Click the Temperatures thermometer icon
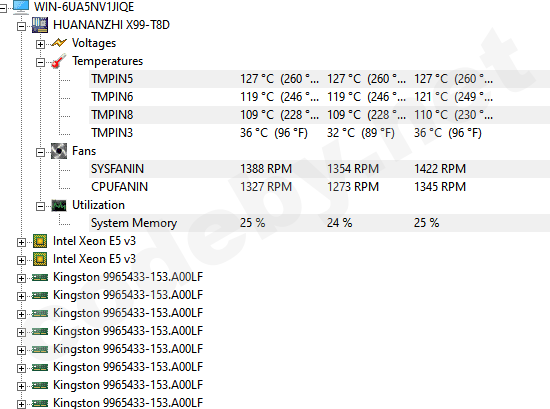The height and width of the screenshot is (409, 550). point(59,61)
